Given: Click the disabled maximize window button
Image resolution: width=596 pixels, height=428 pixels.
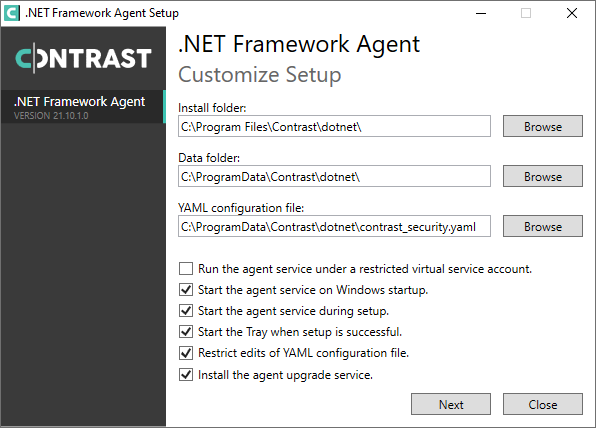Looking at the screenshot, I should pos(526,13).
